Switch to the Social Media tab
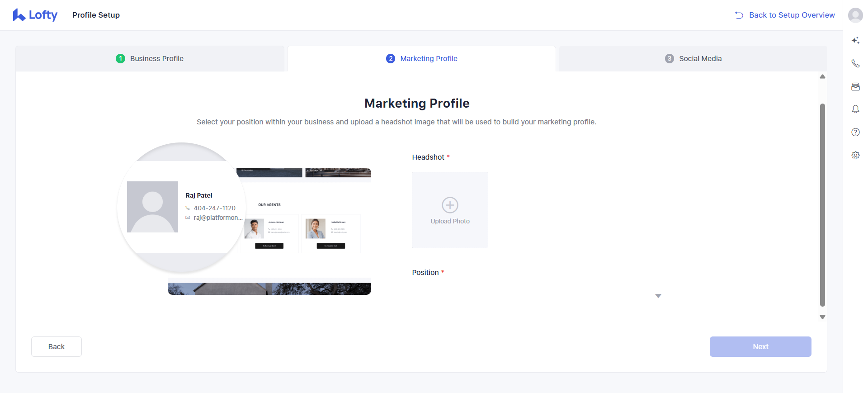The height and width of the screenshot is (393, 868). click(693, 59)
